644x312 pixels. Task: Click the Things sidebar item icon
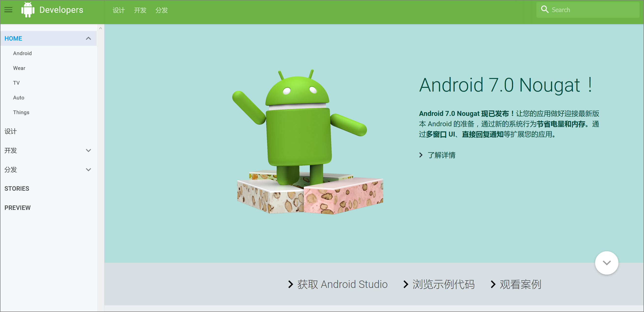coord(22,112)
